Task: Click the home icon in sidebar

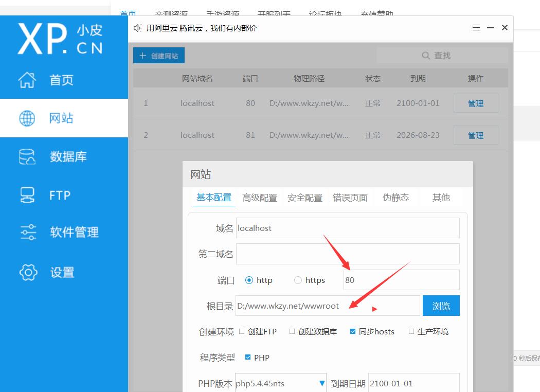Action: point(27,80)
